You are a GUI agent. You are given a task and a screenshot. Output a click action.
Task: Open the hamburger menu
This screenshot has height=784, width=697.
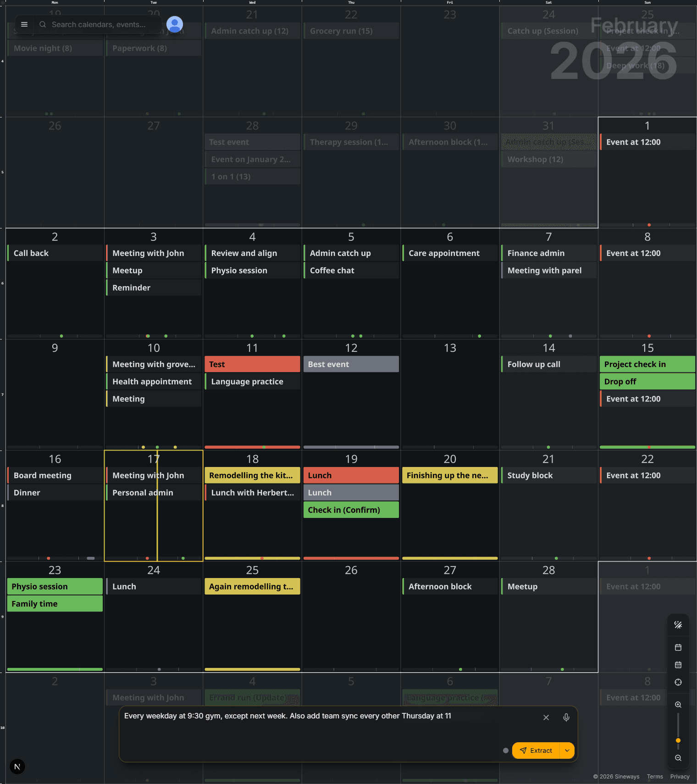coord(24,24)
